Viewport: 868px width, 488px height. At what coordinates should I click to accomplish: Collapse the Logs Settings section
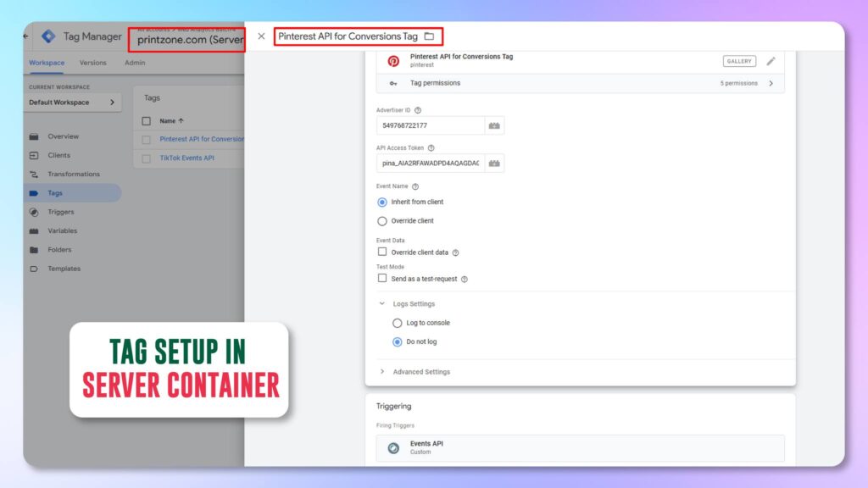(382, 304)
